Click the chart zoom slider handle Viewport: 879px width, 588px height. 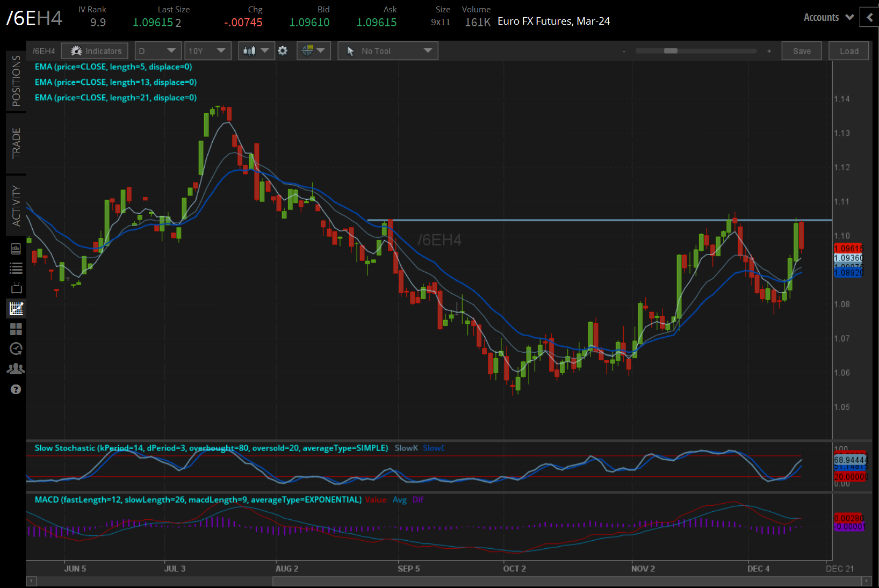671,51
